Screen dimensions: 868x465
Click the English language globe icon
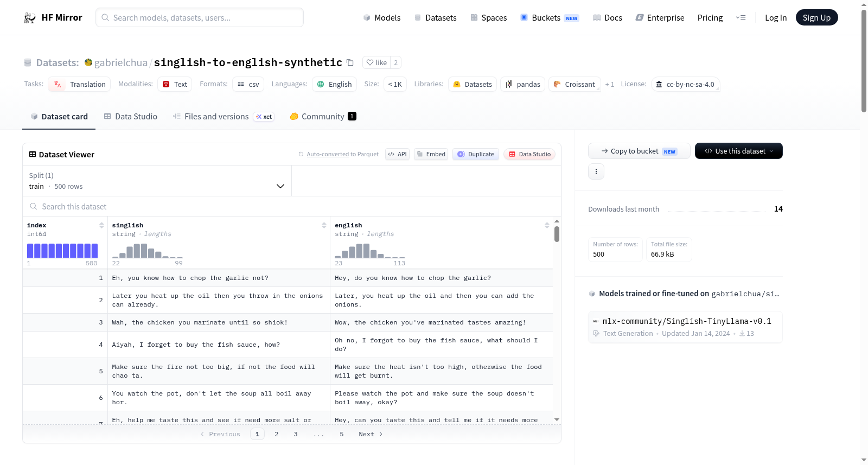tap(321, 84)
